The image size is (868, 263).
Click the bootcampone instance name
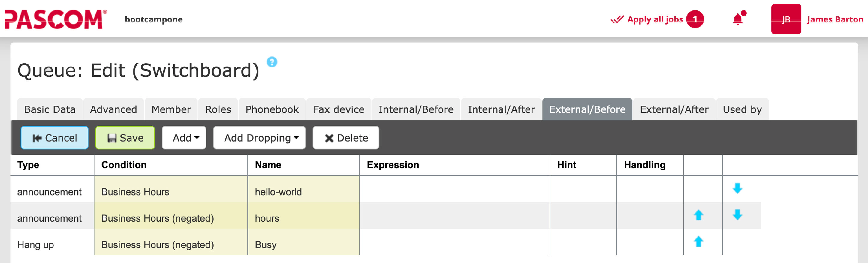click(x=154, y=19)
